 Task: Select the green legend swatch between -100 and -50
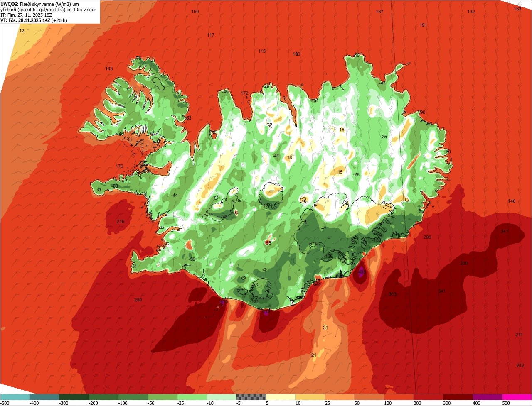point(133,397)
